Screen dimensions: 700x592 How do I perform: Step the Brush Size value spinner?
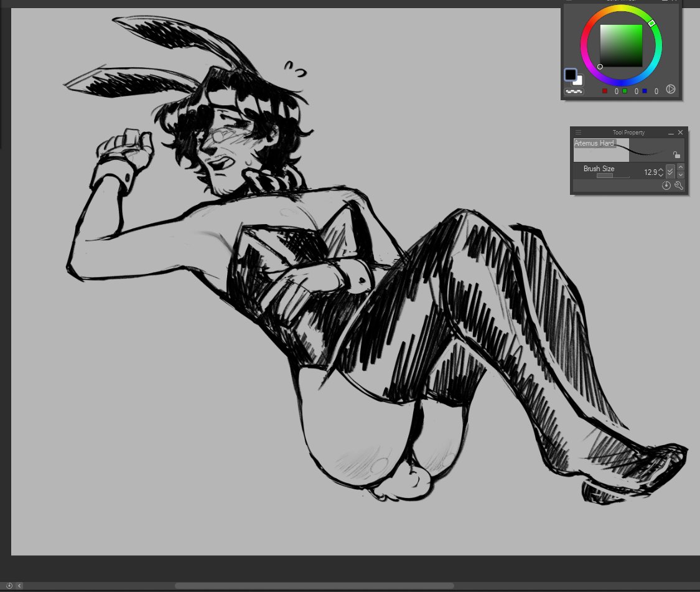[661, 172]
